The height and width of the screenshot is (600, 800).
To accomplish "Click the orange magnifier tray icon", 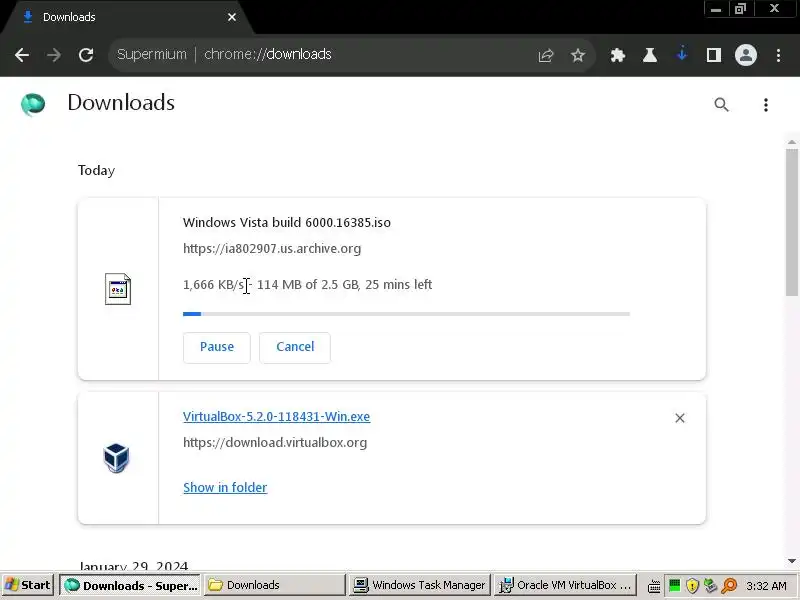I will click(730, 585).
